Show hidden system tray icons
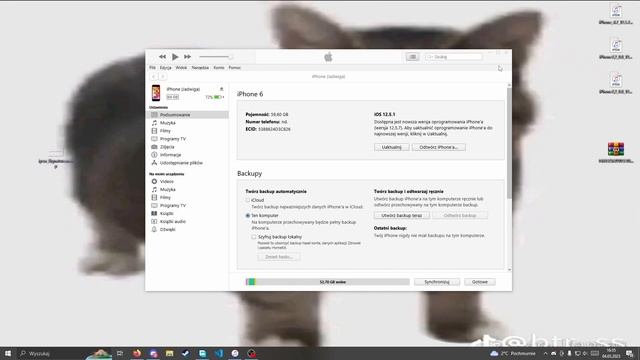 (x=545, y=353)
